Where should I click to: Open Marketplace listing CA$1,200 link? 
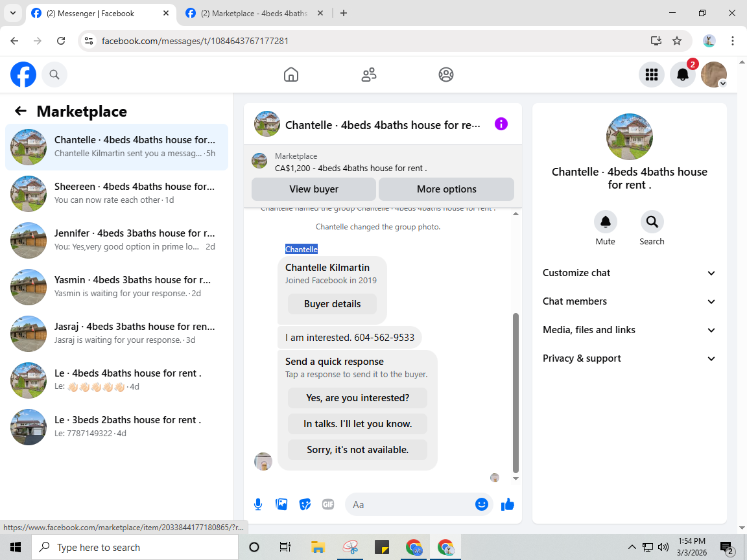point(351,168)
